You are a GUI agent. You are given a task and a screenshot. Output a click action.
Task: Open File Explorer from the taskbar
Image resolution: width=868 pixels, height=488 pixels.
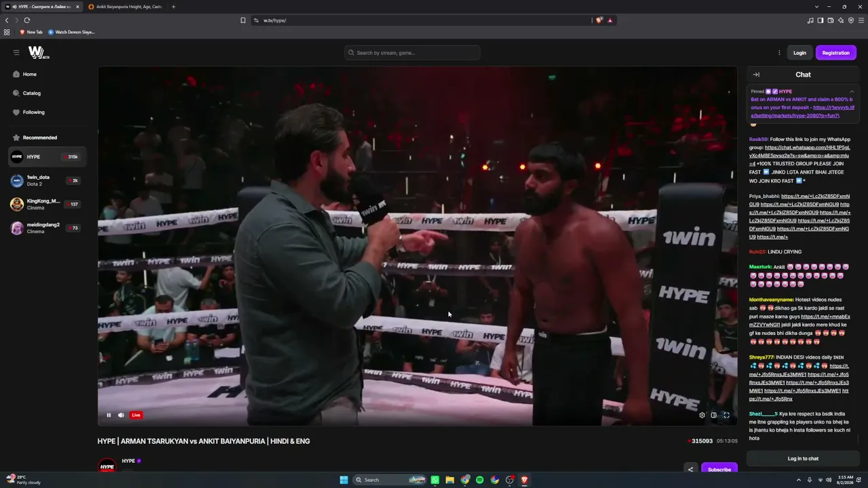click(450, 480)
